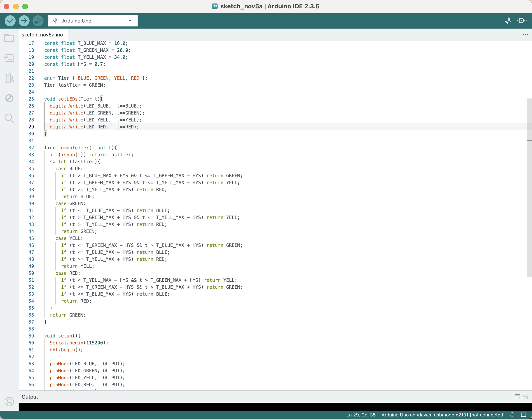Open the Library Manager sidebar panel
The width and height of the screenshot is (532, 419).
click(x=9, y=78)
